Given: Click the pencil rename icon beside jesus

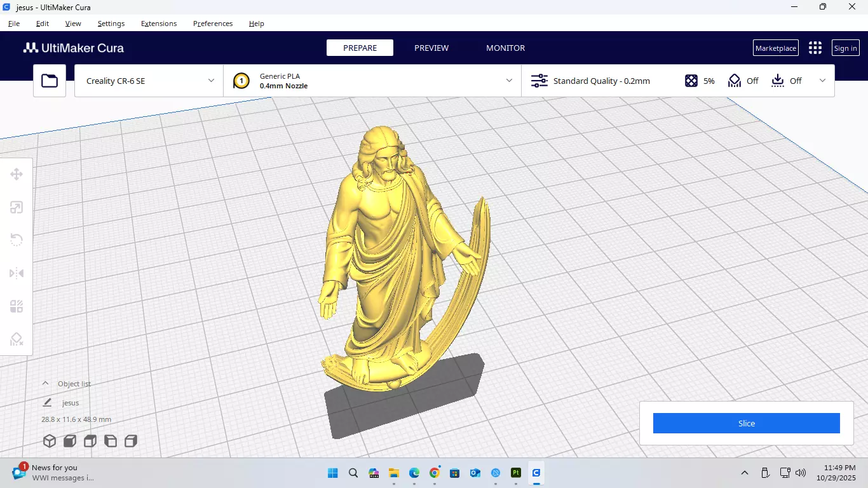Looking at the screenshot, I should coord(47,403).
